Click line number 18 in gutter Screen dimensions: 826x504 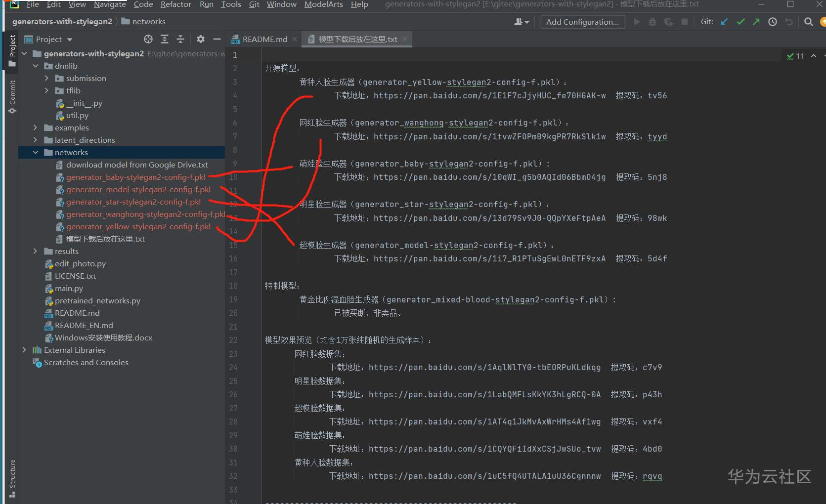(x=233, y=286)
